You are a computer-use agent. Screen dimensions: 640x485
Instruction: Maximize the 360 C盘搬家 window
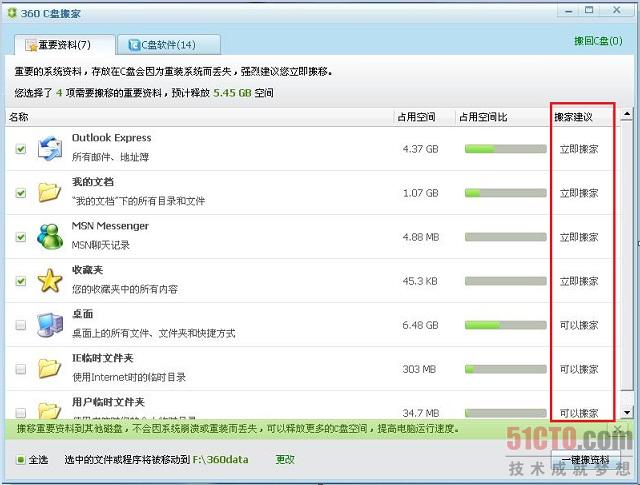click(x=589, y=11)
